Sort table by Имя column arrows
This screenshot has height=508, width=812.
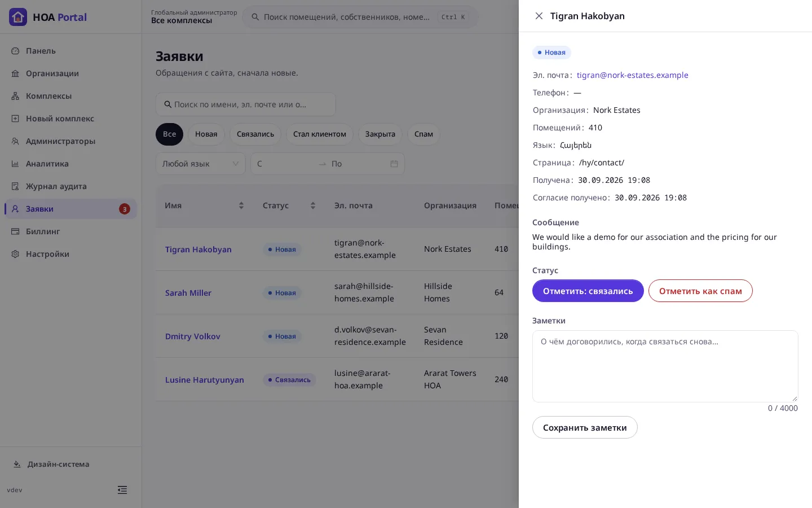(x=241, y=205)
